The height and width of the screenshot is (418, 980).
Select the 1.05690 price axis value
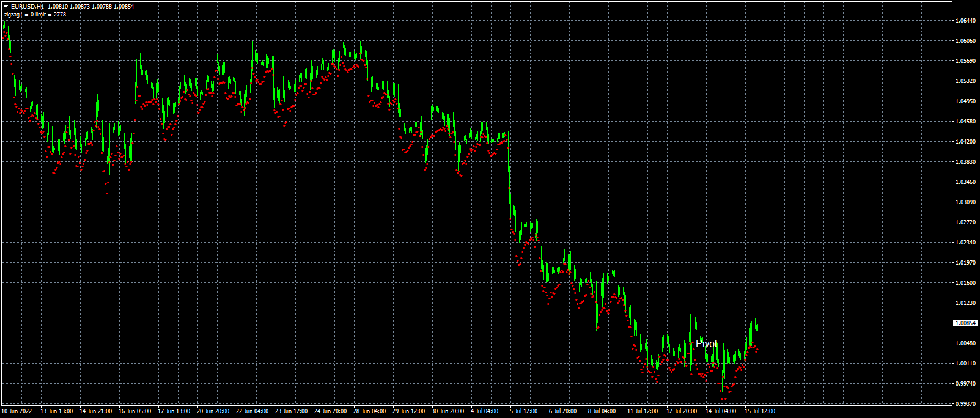(x=965, y=61)
